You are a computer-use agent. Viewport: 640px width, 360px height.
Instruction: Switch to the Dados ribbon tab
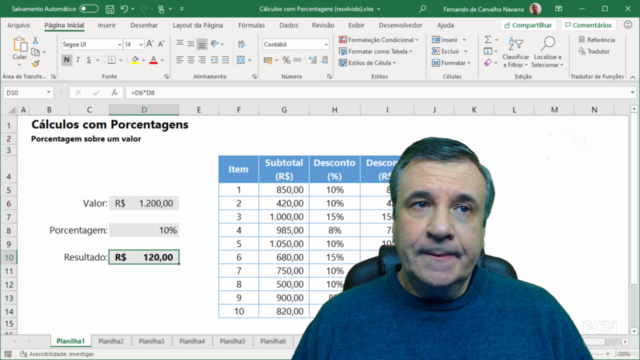(289, 25)
